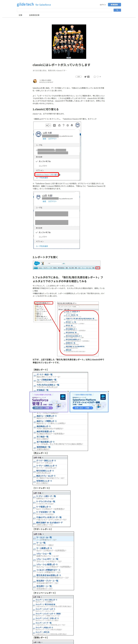
Task: Click the 営業別売上レポート entry
Action: click(44, 481)
